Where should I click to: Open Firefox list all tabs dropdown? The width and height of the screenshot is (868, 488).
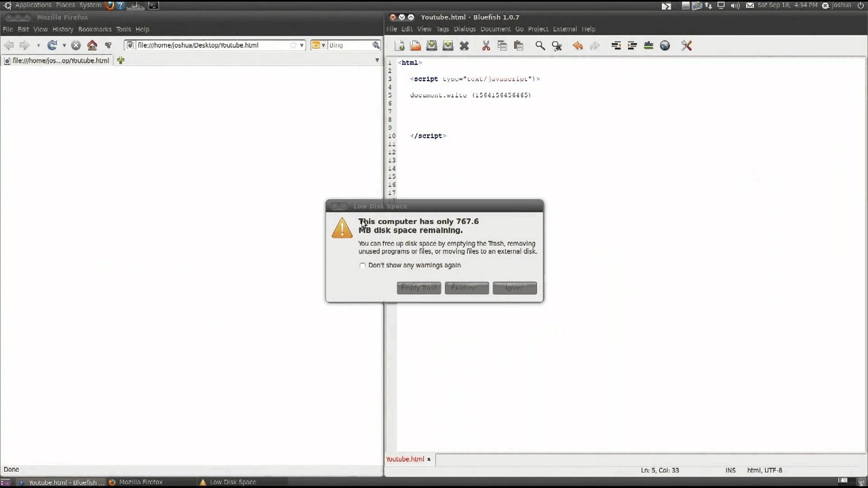377,60
